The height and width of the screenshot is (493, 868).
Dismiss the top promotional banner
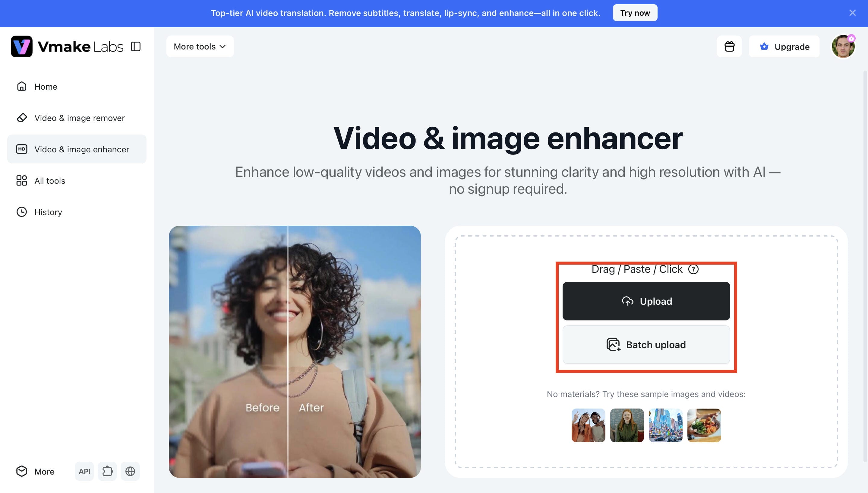852,13
